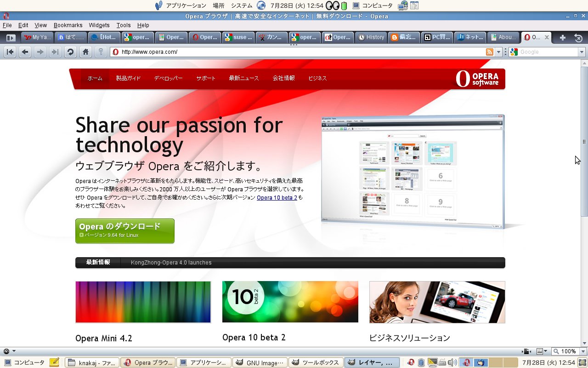Switch to the My Ya... tab
Image resolution: width=588 pixels, height=368 pixels.
[x=37, y=37]
